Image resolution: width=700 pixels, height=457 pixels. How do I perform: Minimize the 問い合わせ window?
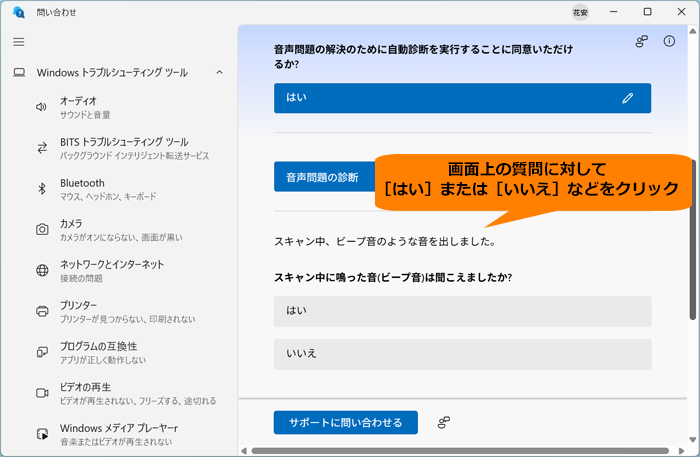click(x=614, y=12)
